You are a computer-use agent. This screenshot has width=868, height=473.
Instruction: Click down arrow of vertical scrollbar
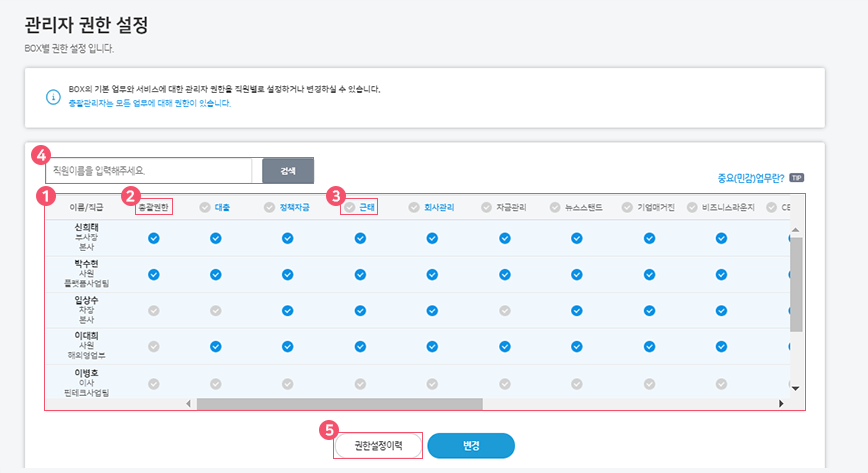click(x=796, y=387)
